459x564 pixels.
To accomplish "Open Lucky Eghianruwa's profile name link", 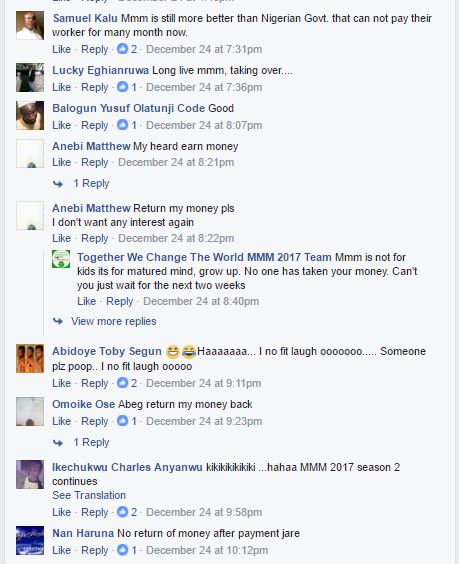I will [x=100, y=70].
